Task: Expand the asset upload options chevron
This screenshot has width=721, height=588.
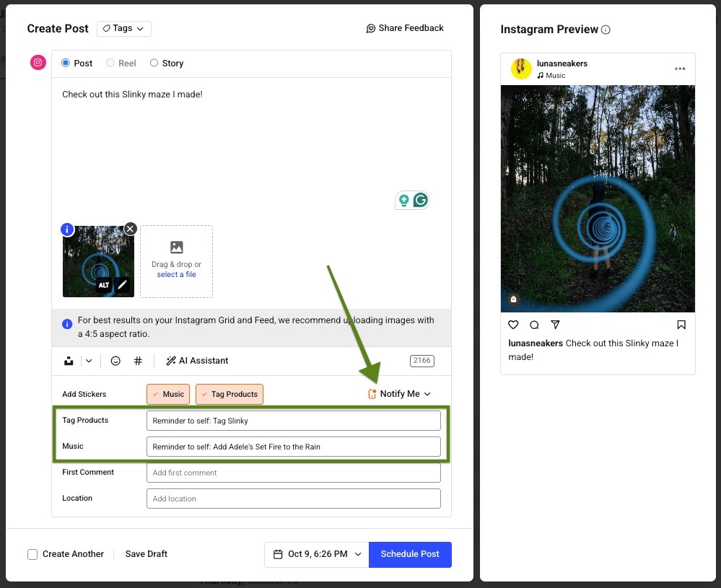Action: [89, 361]
